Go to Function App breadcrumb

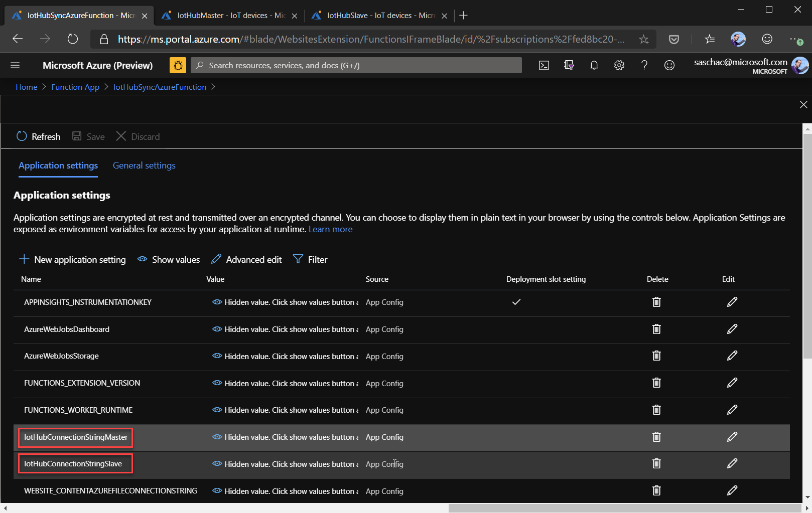tap(75, 87)
